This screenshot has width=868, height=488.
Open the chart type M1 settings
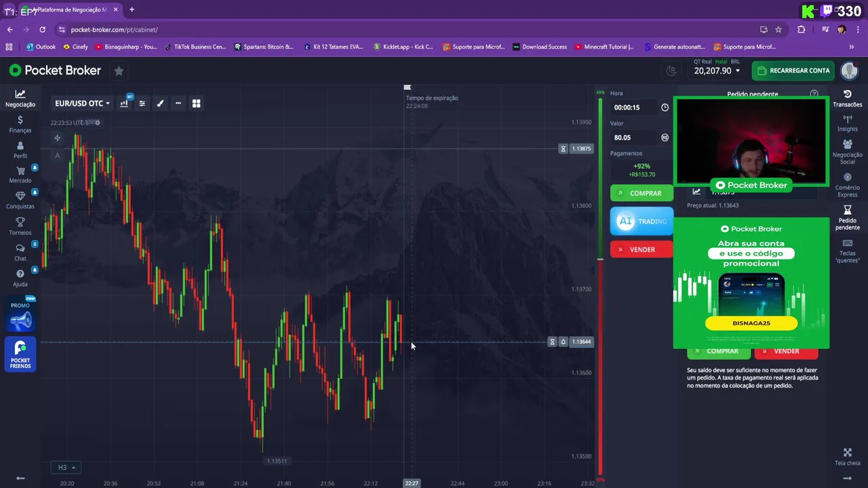click(124, 103)
